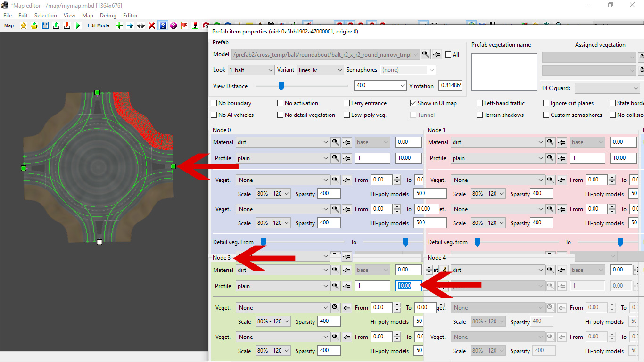Click the gold star new map icon
Screen dimensions: 644x362
click(x=24, y=25)
